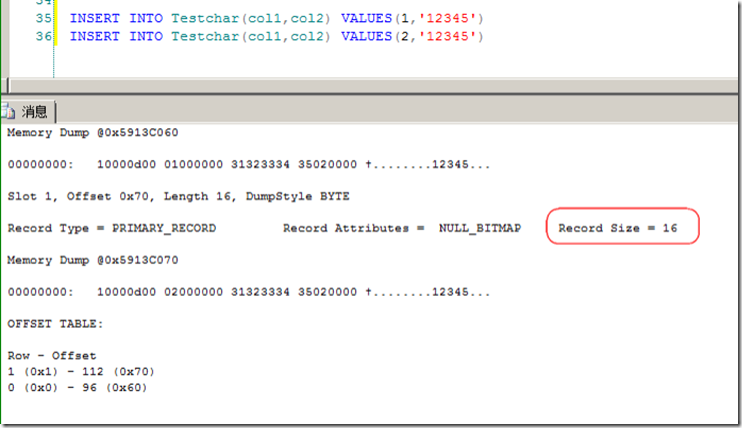Click "Record Type = PRIMARY_RECORD" text
The image size is (742, 428).
[x=112, y=228]
